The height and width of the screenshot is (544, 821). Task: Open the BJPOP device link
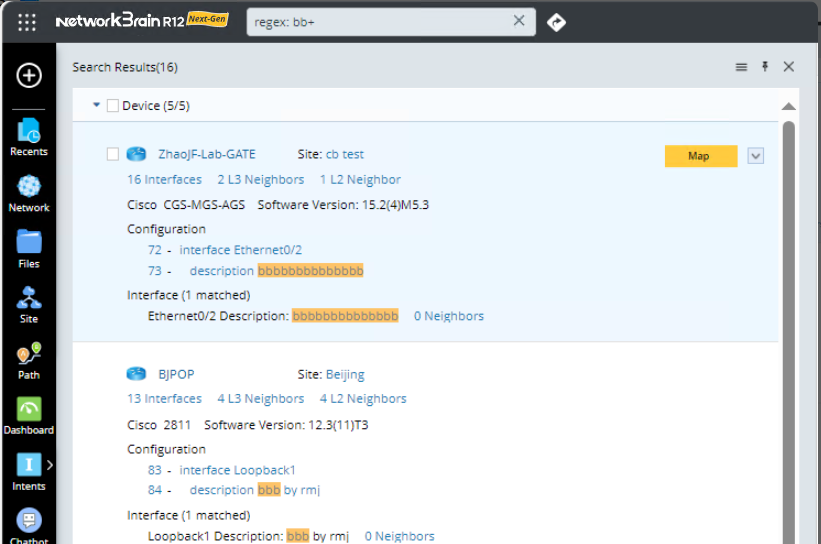coord(176,374)
